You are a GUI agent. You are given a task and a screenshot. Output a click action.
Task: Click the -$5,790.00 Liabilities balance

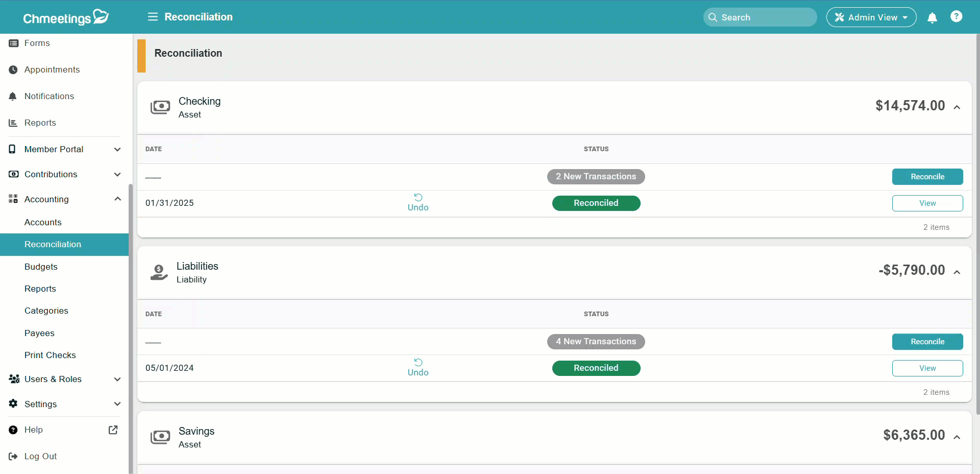coord(912,270)
